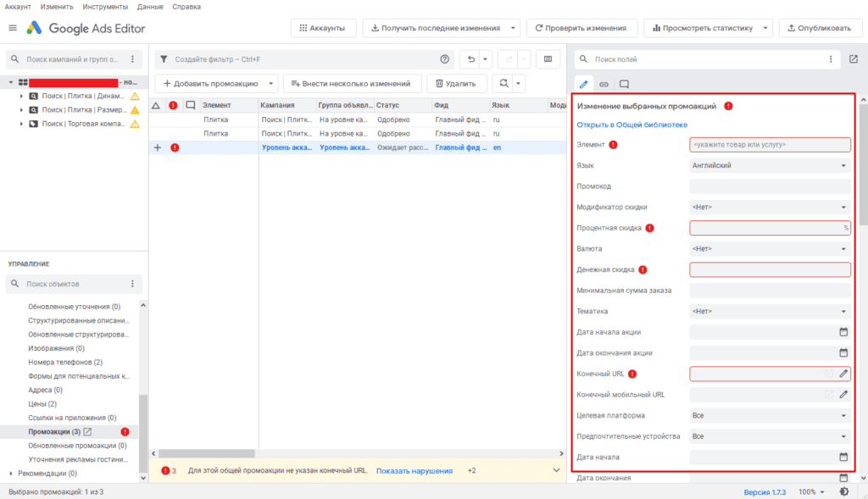The image size is (868, 499).
Task: Click open-in-window icon next to Промоакции
Action: coord(87,431)
